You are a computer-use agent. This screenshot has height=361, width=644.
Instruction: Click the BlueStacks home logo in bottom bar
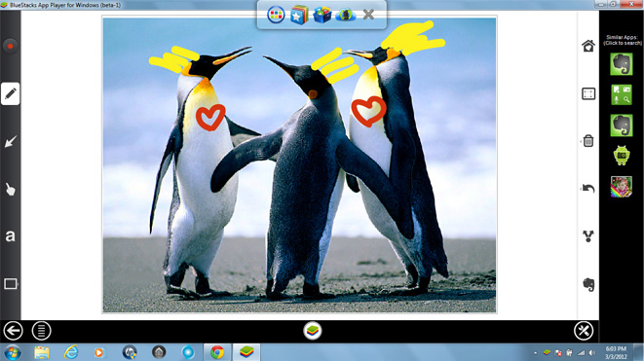[x=313, y=331]
